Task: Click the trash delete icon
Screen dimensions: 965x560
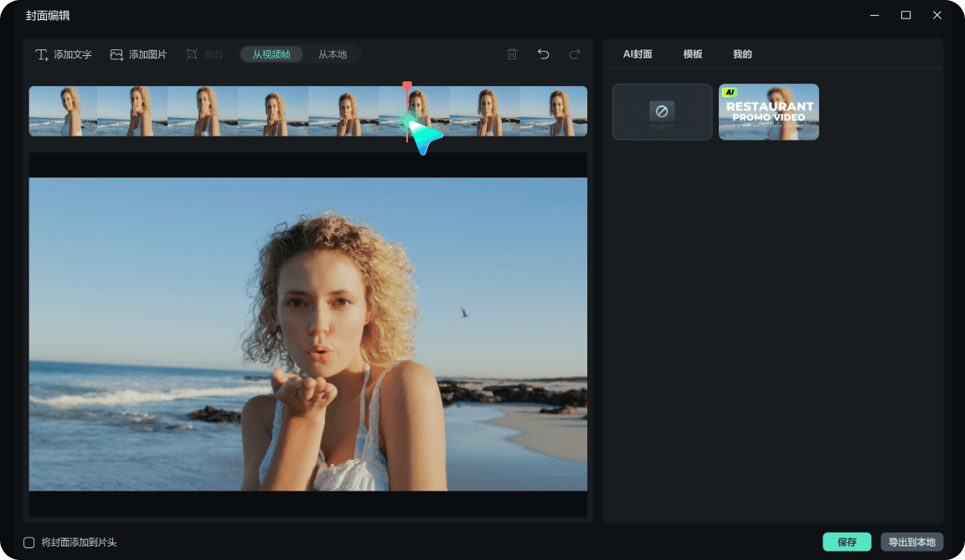Action: pyautogui.click(x=512, y=54)
